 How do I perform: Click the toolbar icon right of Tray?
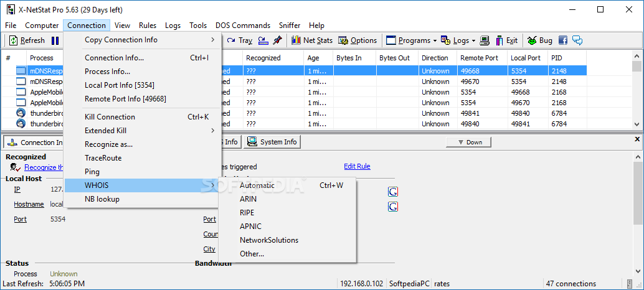pos(263,40)
